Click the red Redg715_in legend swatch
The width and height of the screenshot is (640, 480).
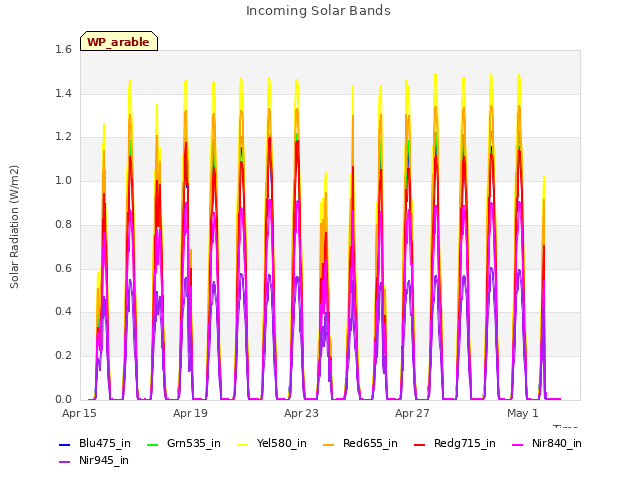coord(419,444)
